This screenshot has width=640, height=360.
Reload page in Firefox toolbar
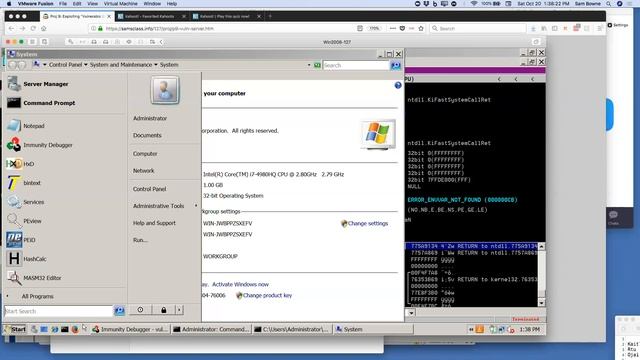pos(33,29)
